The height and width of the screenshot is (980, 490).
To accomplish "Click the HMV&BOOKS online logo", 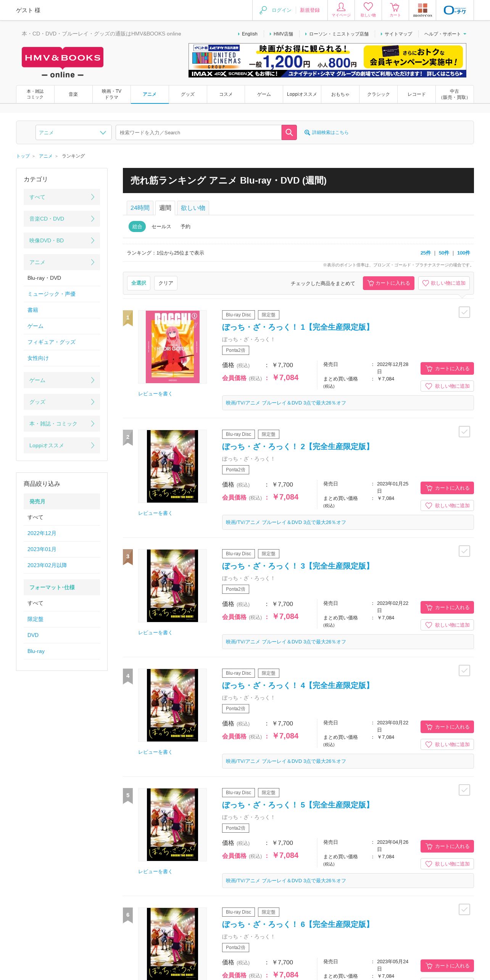I will [x=63, y=63].
